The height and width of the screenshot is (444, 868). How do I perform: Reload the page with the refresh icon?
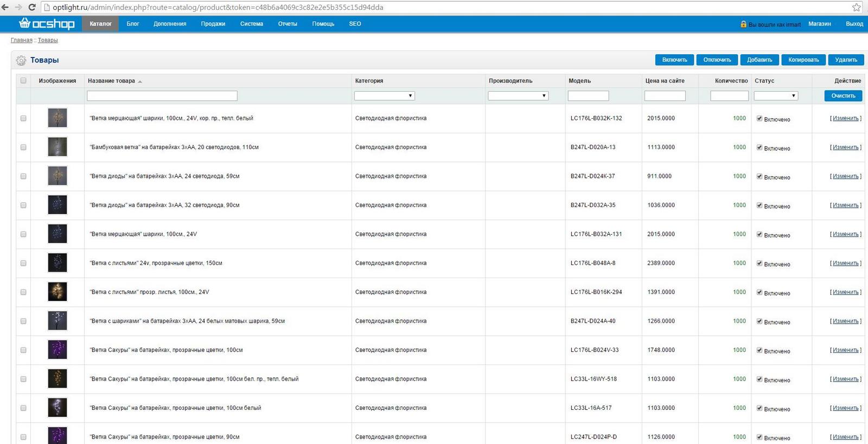click(x=31, y=8)
